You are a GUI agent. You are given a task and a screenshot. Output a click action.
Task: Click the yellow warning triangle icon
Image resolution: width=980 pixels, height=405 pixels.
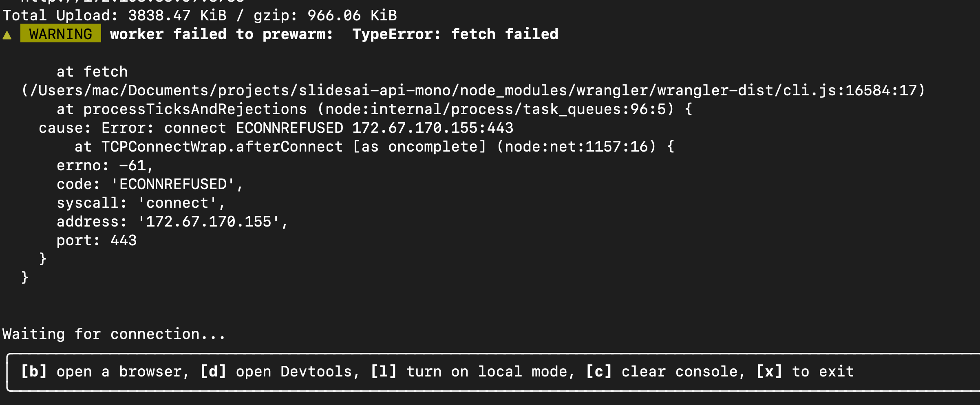tap(7, 35)
